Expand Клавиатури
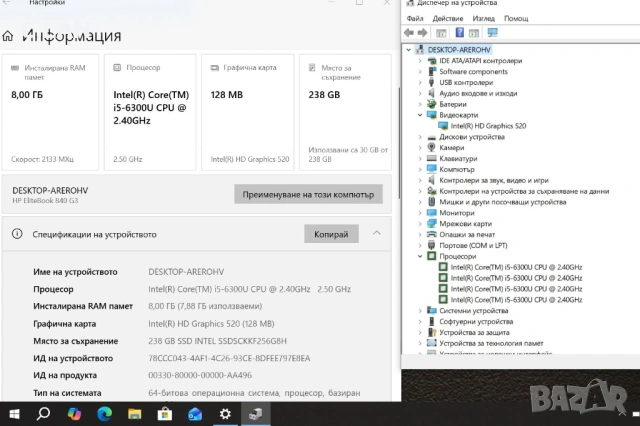The height and width of the screenshot is (426, 640). point(420,158)
